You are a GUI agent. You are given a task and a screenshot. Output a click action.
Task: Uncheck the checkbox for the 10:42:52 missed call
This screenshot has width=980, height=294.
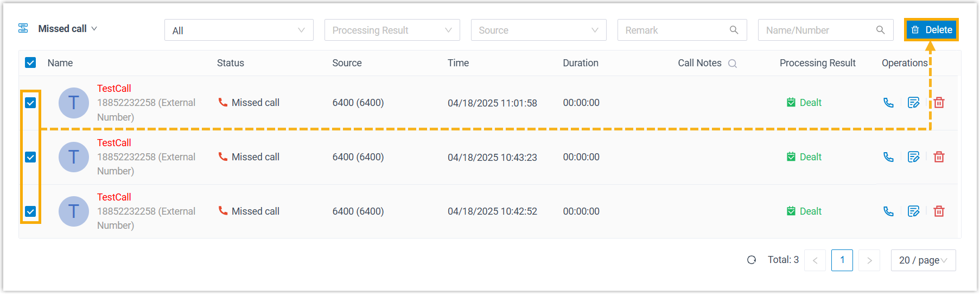[30, 211]
